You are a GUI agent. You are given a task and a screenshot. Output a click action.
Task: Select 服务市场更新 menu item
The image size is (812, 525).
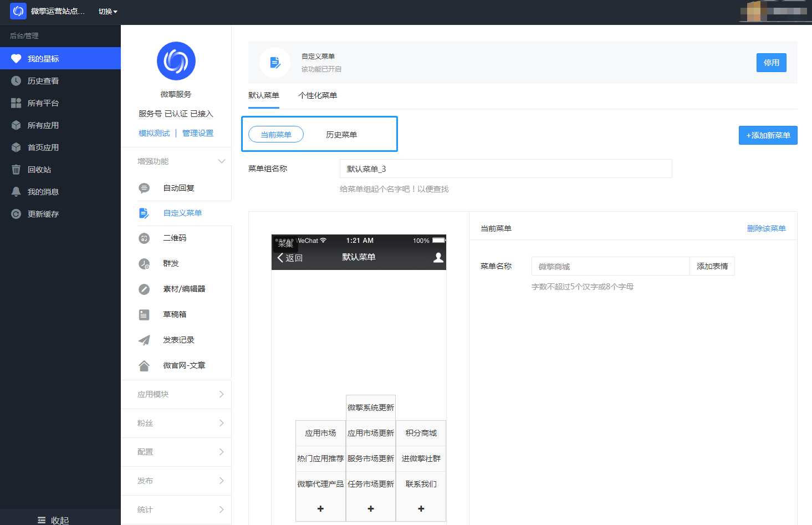pos(371,458)
